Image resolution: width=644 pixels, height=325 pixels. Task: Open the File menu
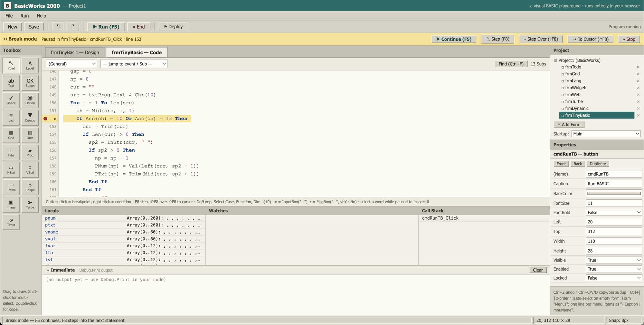pos(9,15)
